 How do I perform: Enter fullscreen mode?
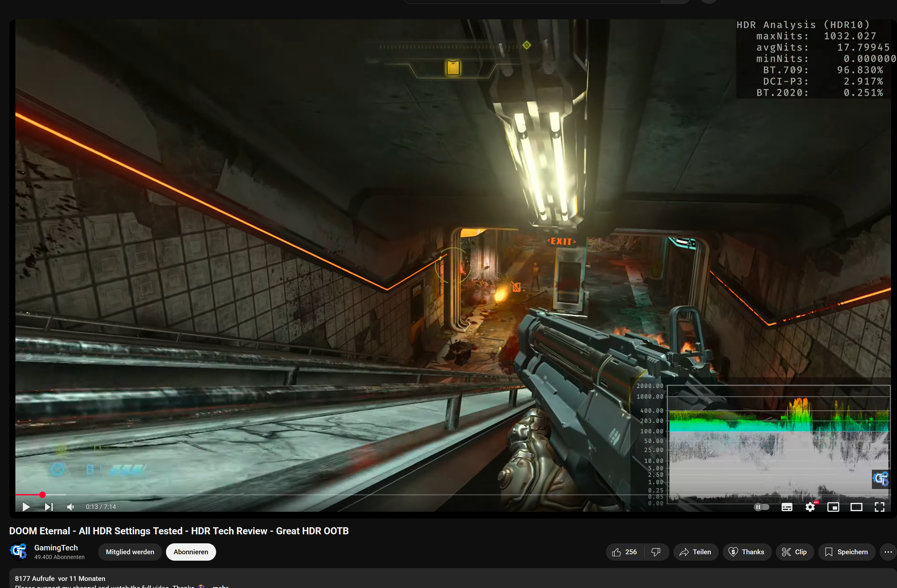point(880,507)
